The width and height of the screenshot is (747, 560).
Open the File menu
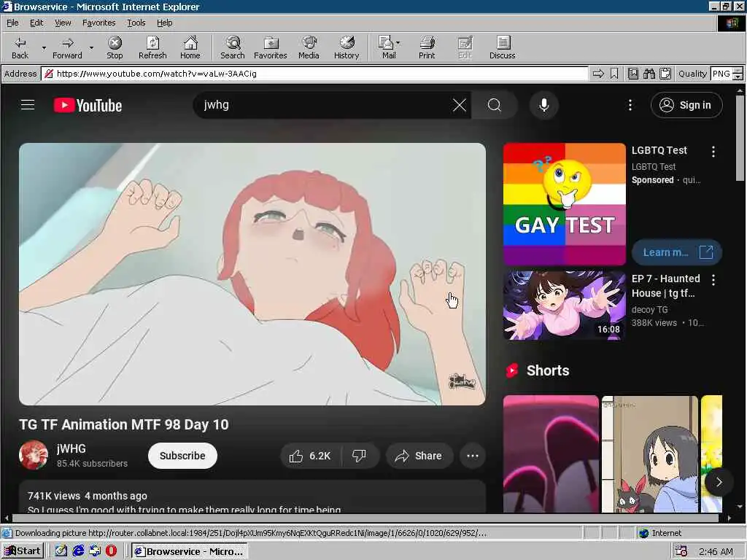click(12, 23)
